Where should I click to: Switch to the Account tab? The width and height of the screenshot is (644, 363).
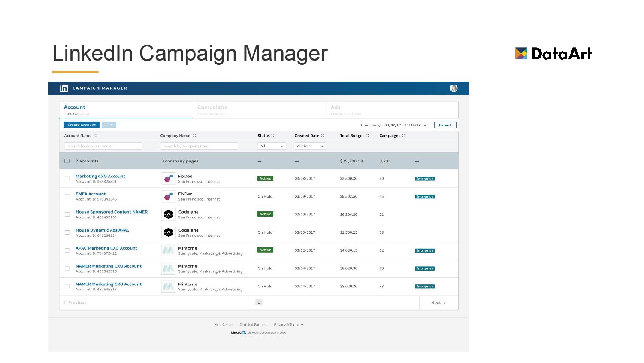coord(126,110)
